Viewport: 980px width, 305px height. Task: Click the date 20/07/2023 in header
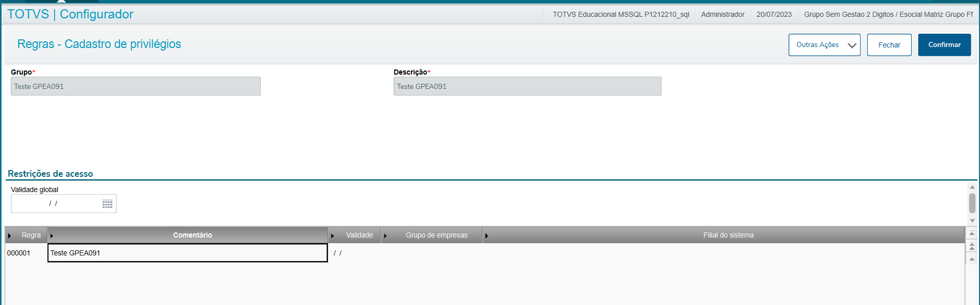coord(774,14)
